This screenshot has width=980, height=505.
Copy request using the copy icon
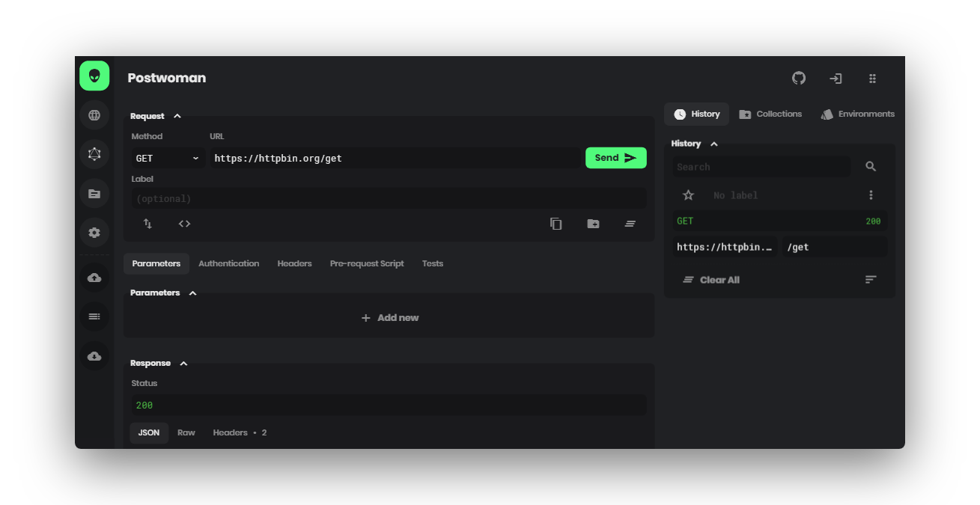(556, 224)
